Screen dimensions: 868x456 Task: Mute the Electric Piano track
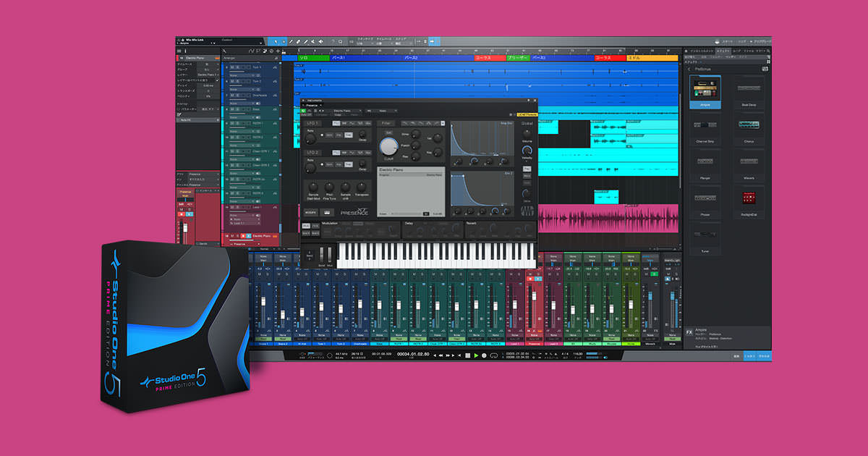tap(231, 235)
